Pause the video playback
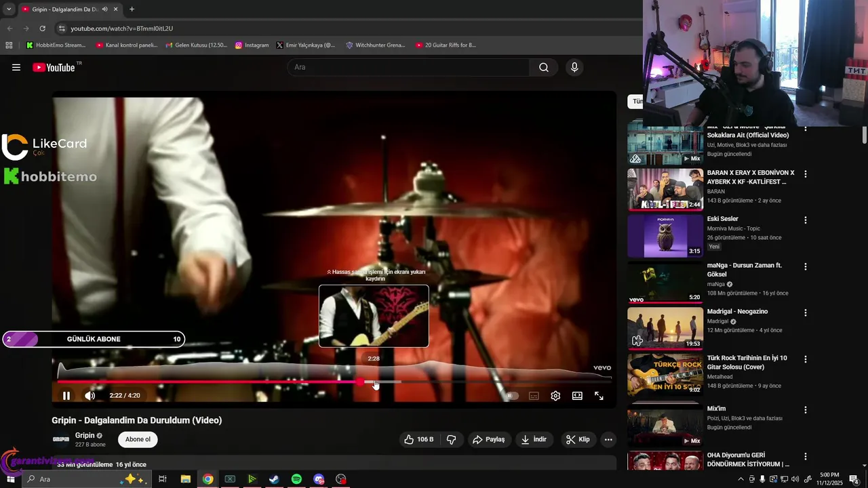868x488 pixels. (66, 396)
